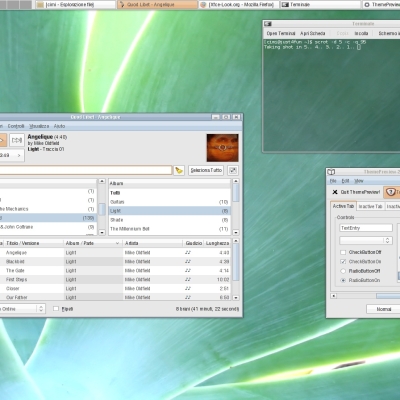This screenshot has height=400, width=400.
Task: Click the song list scrollbar down arrow
Action: click(x=236, y=297)
